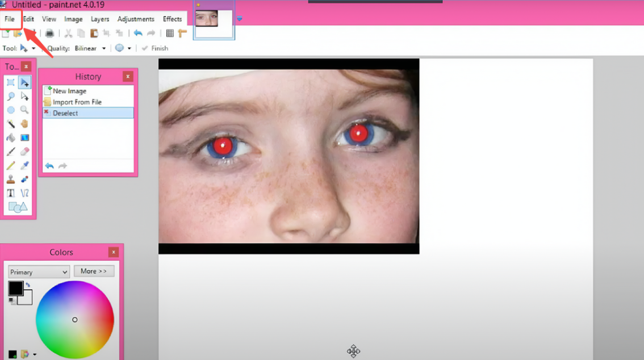
Task: Open the Primary color dropdown
Action: pyautogui.click(x=38, y=271)
